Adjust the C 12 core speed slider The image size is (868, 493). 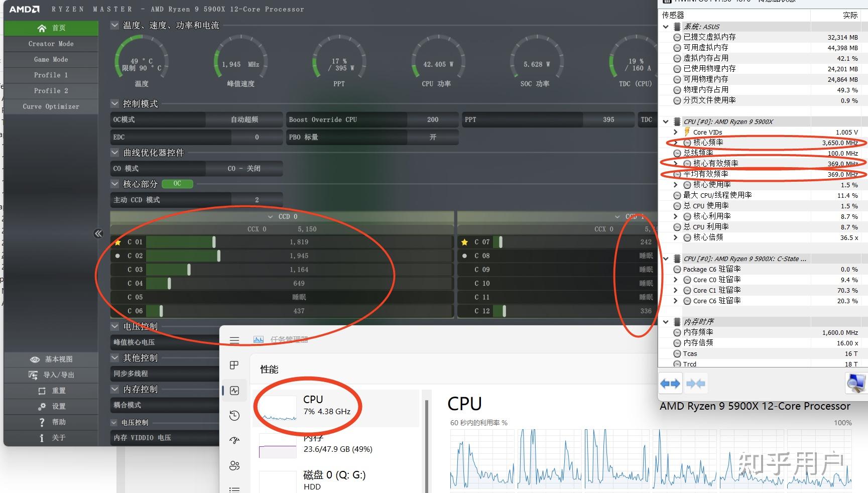click(x=504, y=311)
